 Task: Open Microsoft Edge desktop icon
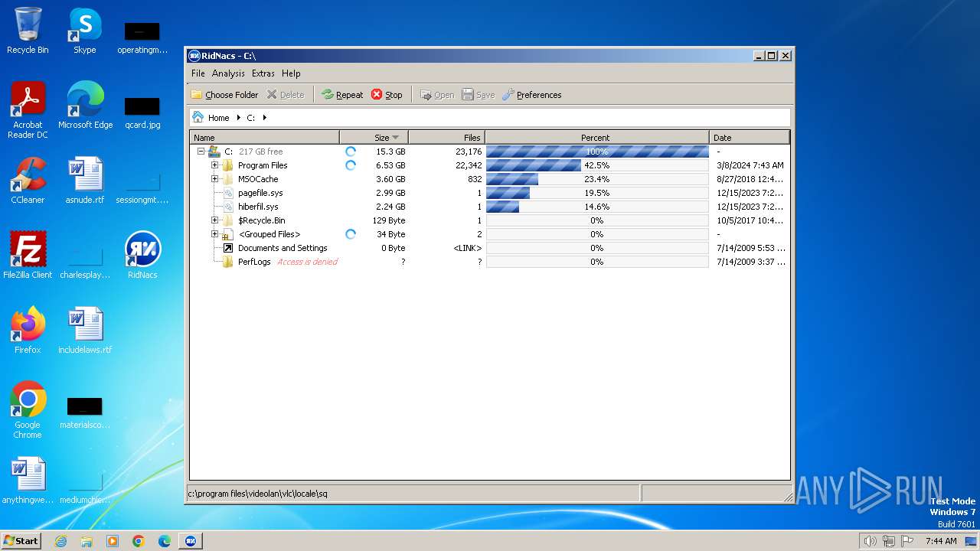[x=85, y=106]
